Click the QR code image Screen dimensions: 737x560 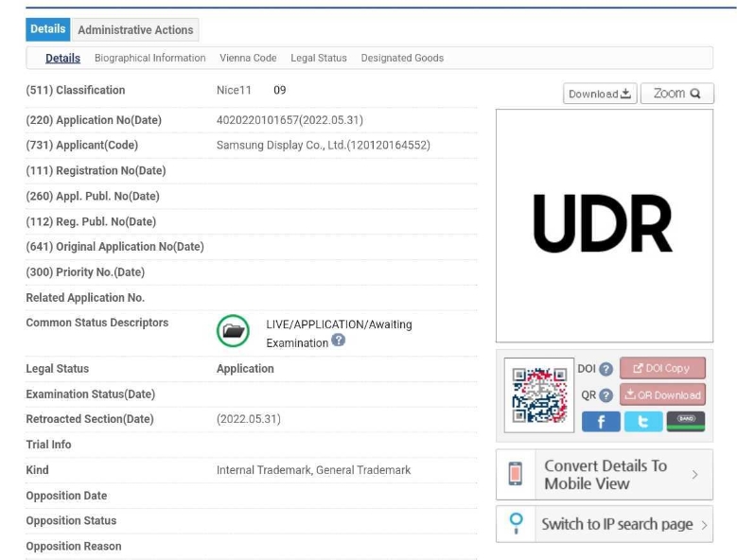[x=539, y=395]
